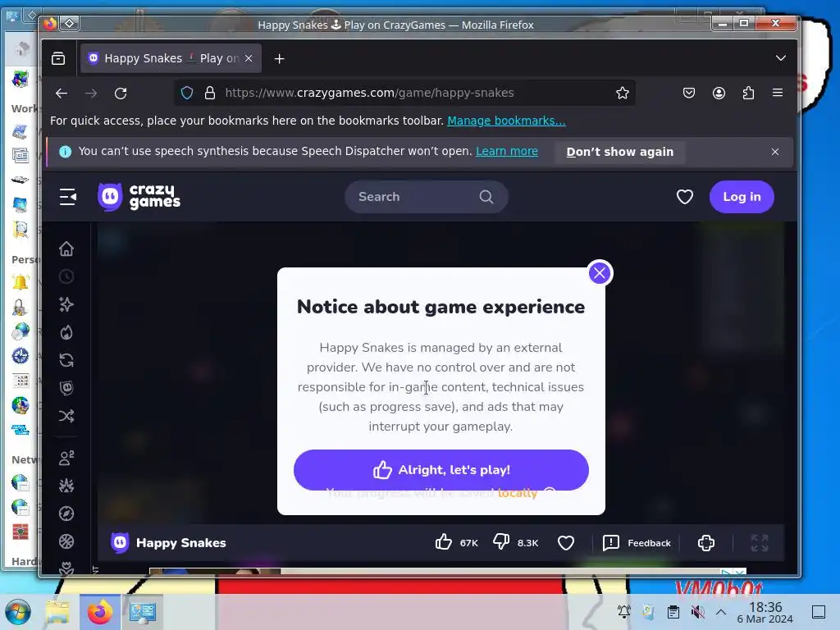Collapse the sidebar menu toggle

tap(67, 197)
